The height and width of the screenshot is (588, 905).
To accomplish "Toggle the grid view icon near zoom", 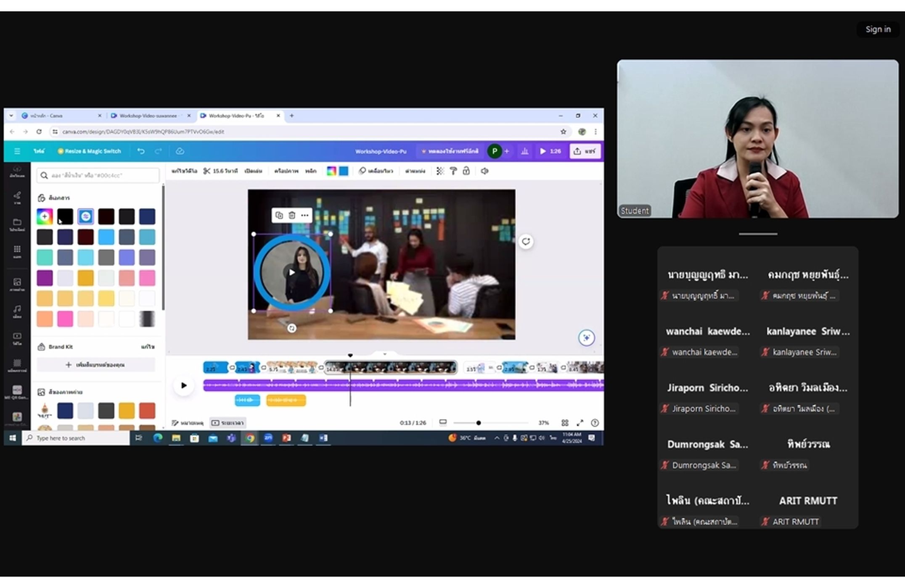I will click(565, 423).
